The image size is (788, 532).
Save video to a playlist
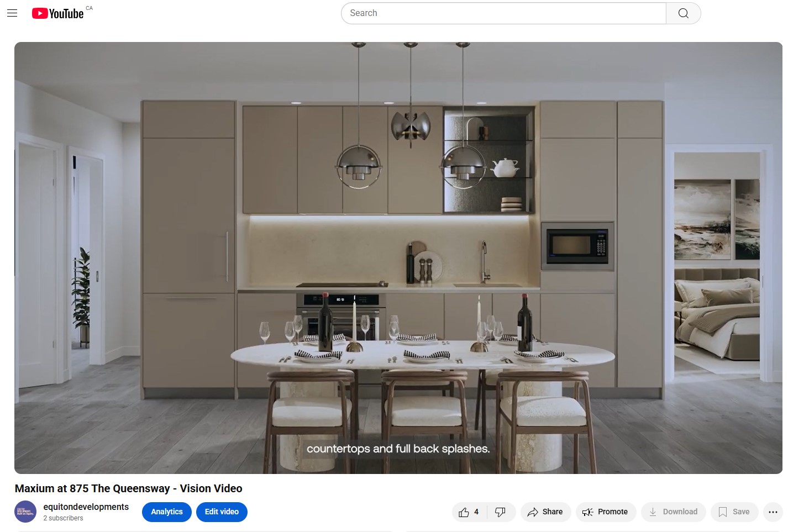click(734, 512)
